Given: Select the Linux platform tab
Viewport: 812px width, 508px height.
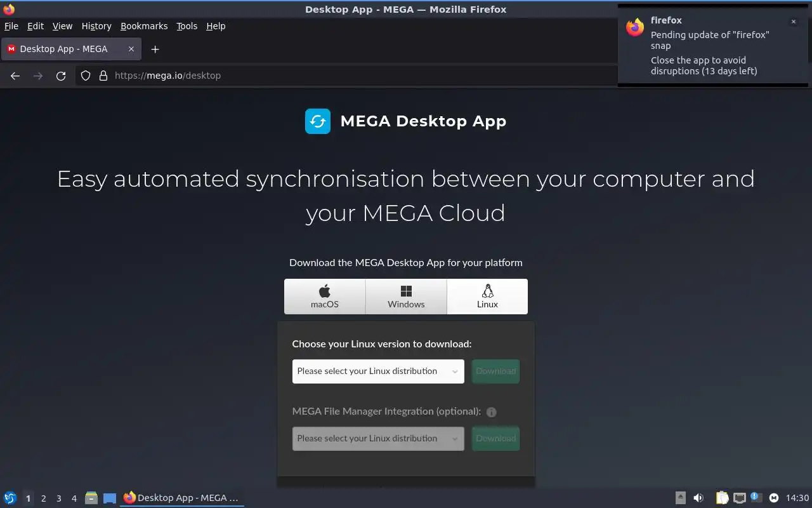Looking at the screenshot, I should (487, 297).
